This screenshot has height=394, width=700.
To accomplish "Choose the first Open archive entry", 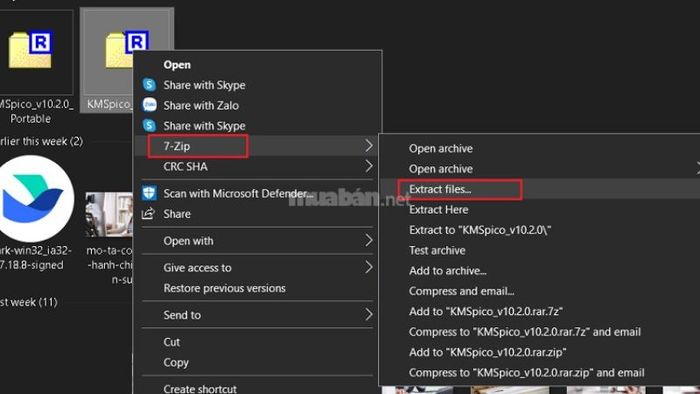I will (x=540, y=149).
